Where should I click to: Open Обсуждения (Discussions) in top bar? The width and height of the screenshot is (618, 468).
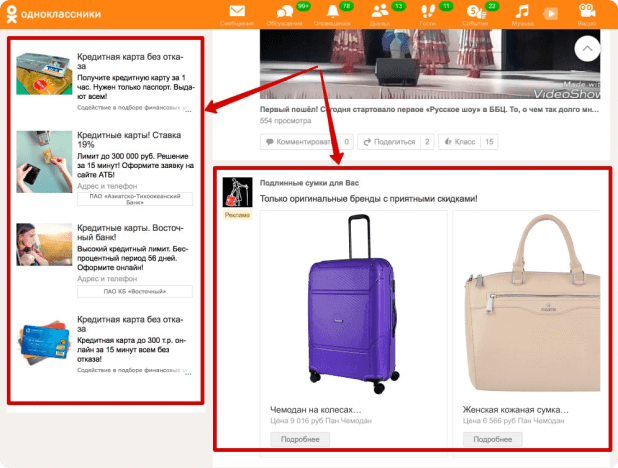coord(286,13)
